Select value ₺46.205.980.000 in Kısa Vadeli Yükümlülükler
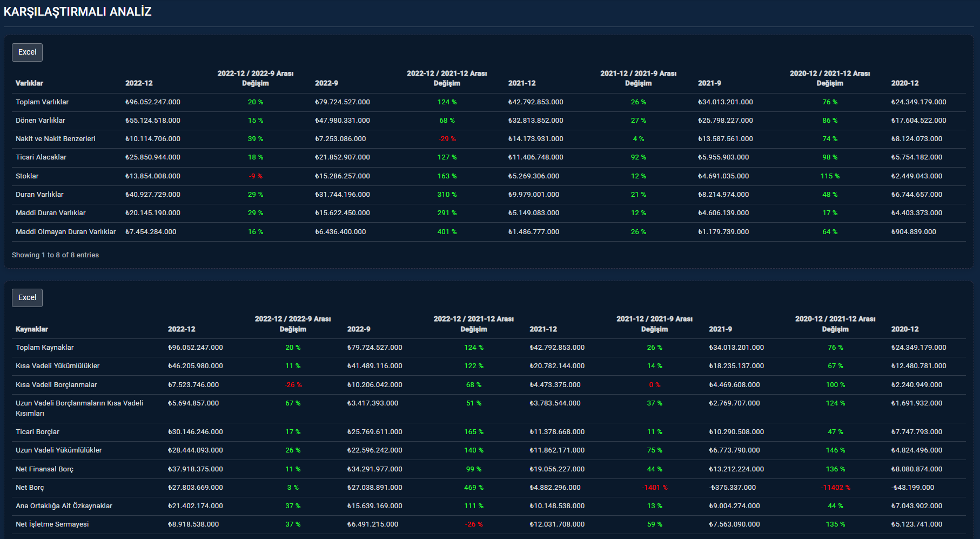Screen dimensions: 980x539 point(195,366)
